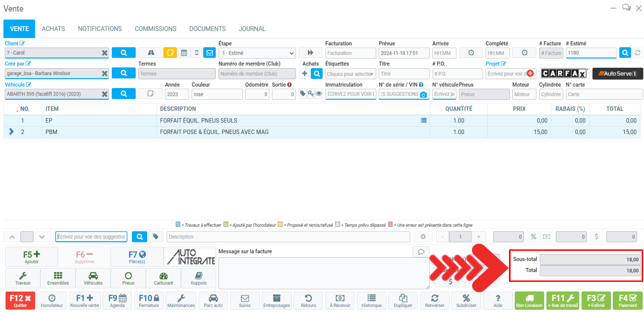Click the red F12 Quitter button
Image resolution: width=644 pixels, height=312 pixels.
20,300
